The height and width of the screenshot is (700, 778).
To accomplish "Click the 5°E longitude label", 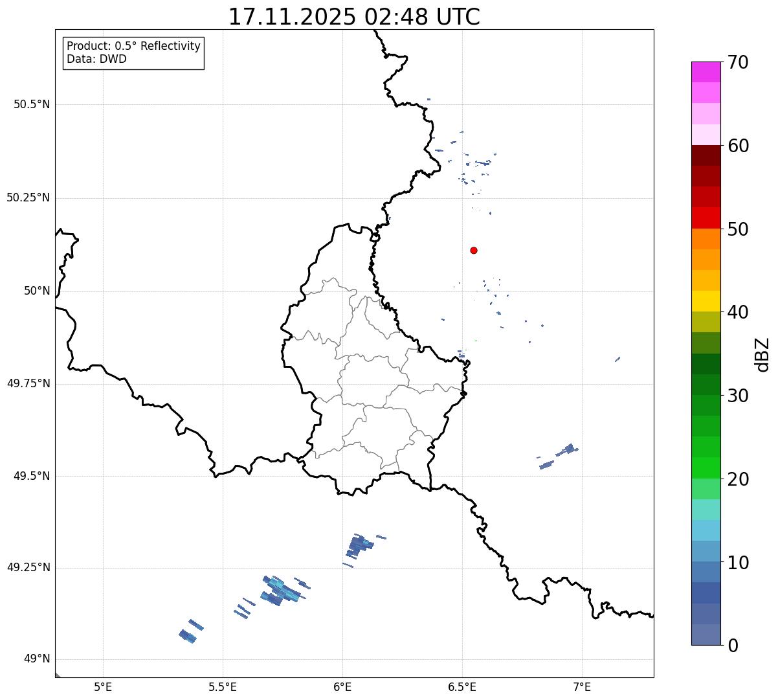I will click(x=103, y=686).
